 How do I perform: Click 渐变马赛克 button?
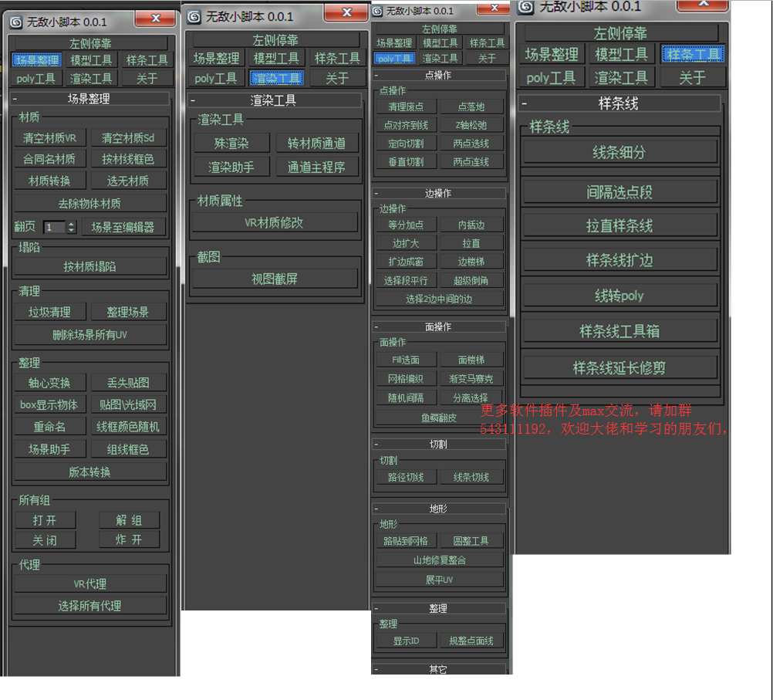click(471, 379)
